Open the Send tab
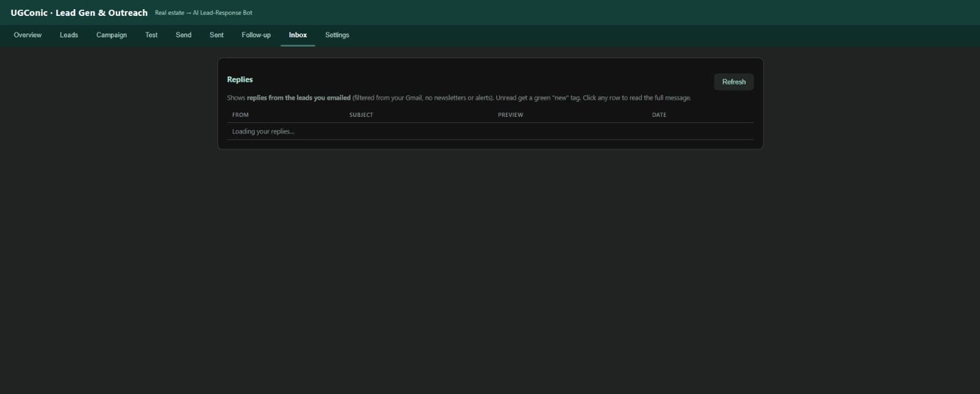 tap(184, 35)
